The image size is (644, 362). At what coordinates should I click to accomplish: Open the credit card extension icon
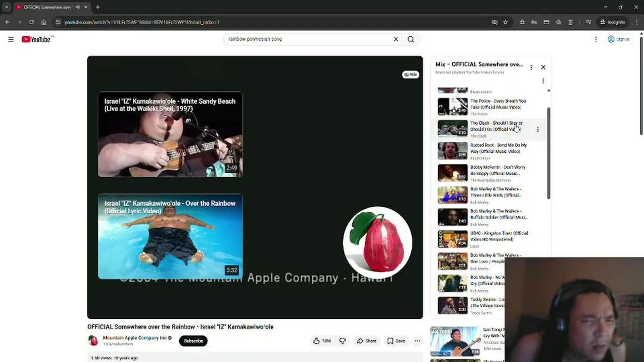[x=546, y=22]
